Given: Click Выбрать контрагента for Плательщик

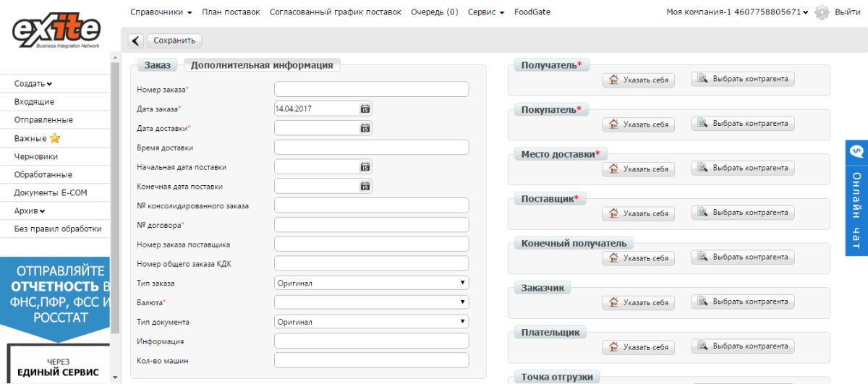Looking at the screenshot, I should click(x=743, y=346).
